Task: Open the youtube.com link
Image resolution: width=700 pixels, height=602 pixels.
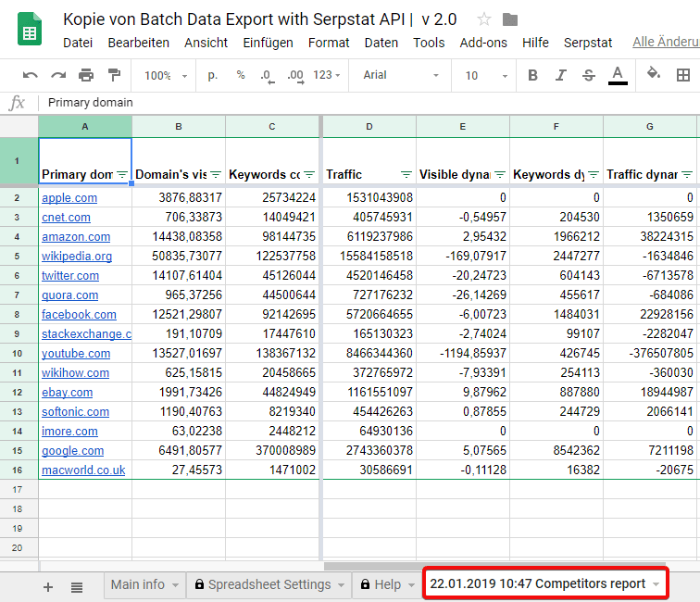Action: [x=76, y=354]
